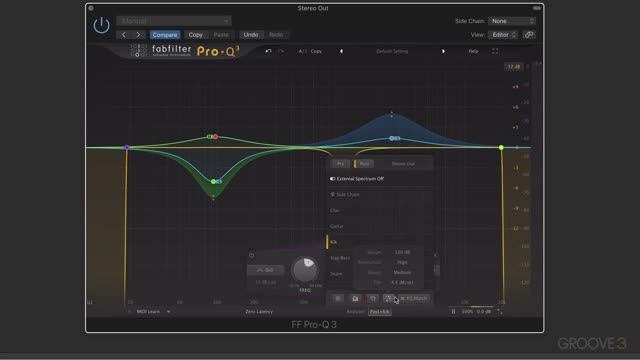Click the Paste button in Logic header
The height and width of the screenshot is (360, 640).
click(221, 35)
